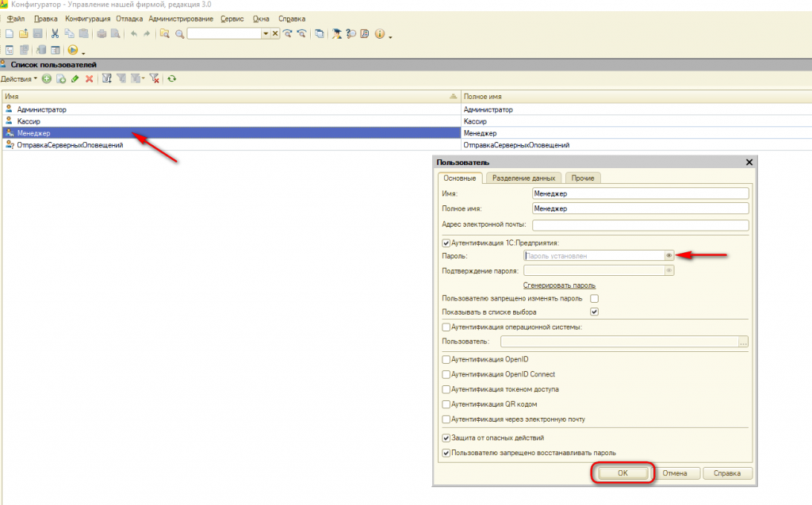Click the Отмена button

[x=674, y=472]
